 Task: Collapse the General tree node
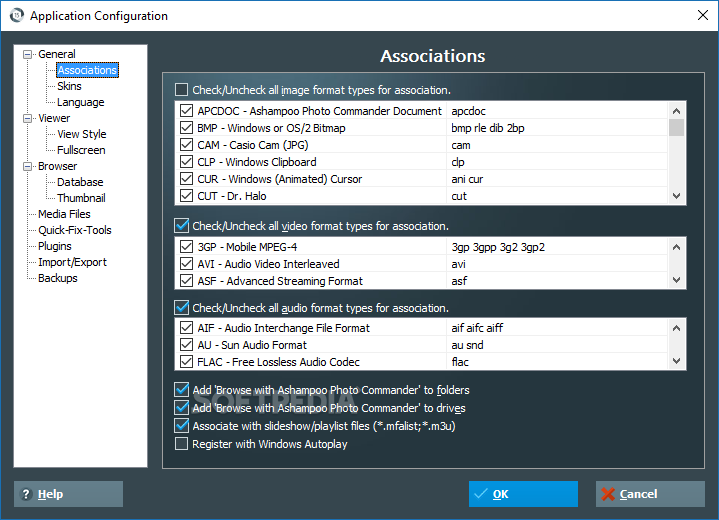(x=28, y=54)
